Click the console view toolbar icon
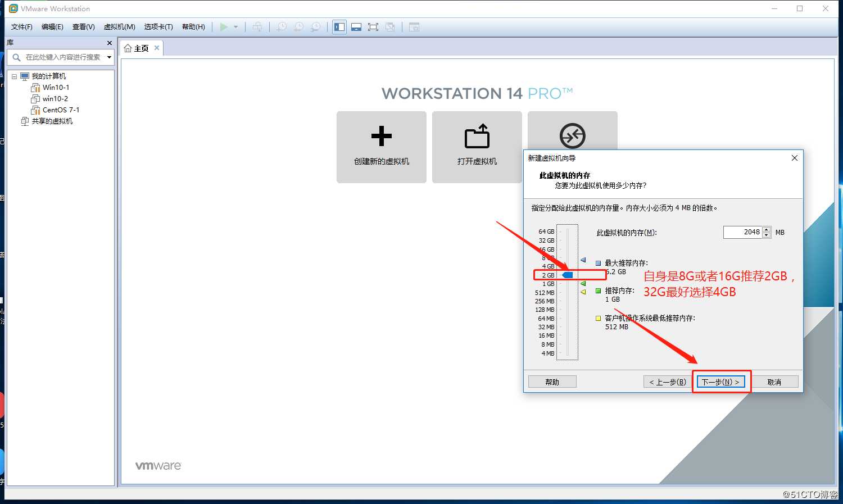 click(x=414, y=27)
